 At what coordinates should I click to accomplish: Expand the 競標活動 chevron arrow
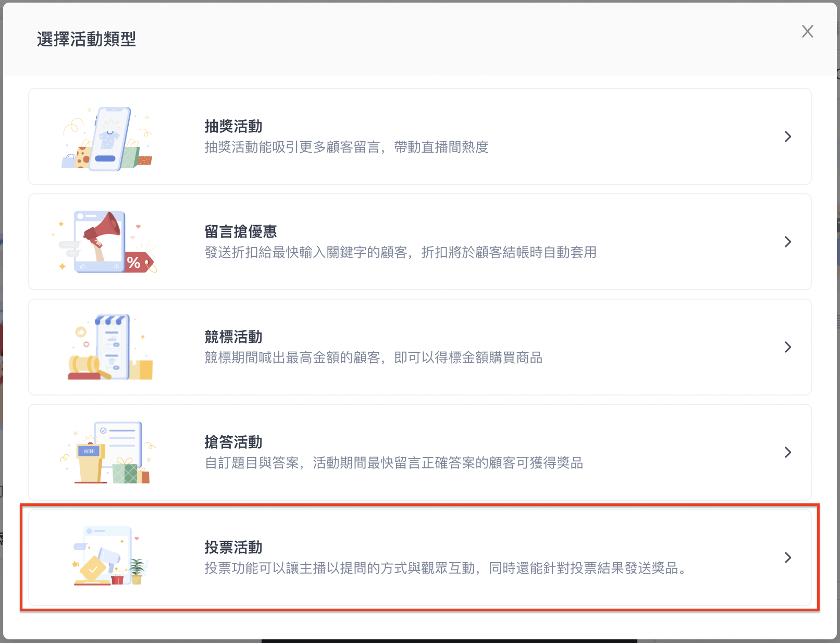coord(787,347)
